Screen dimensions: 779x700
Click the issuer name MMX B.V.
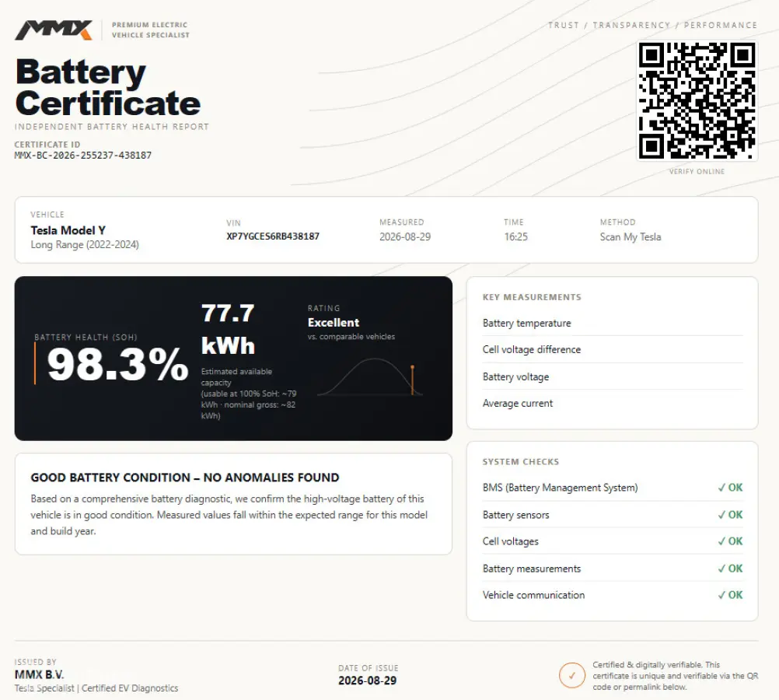[39, 674]
